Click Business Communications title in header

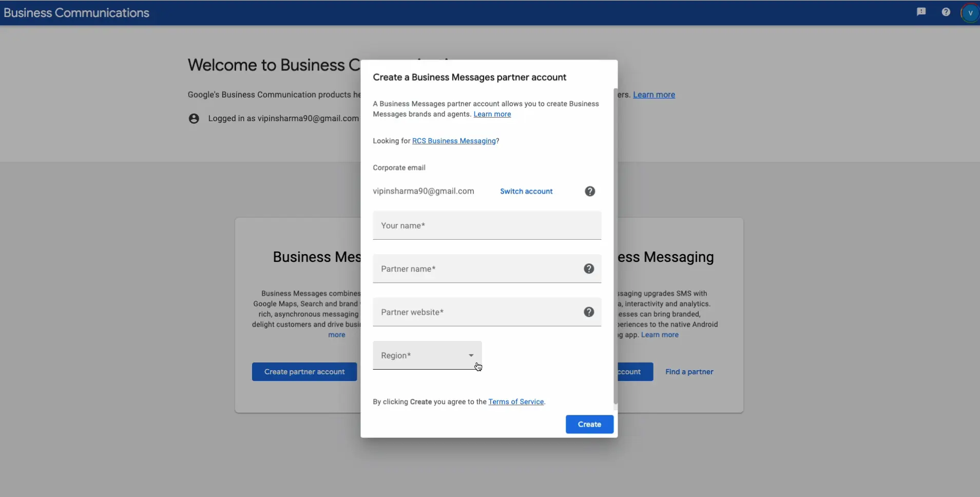76,13
